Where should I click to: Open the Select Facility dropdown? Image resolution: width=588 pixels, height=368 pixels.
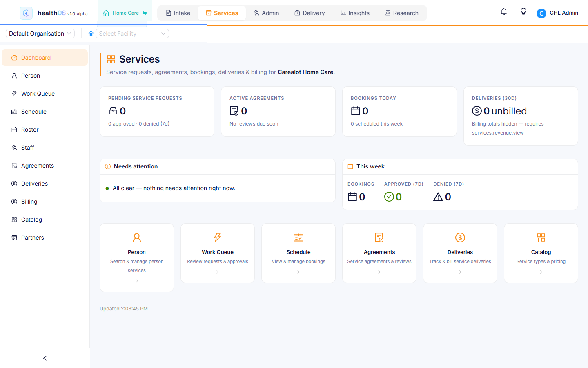[x=132, y=34]
